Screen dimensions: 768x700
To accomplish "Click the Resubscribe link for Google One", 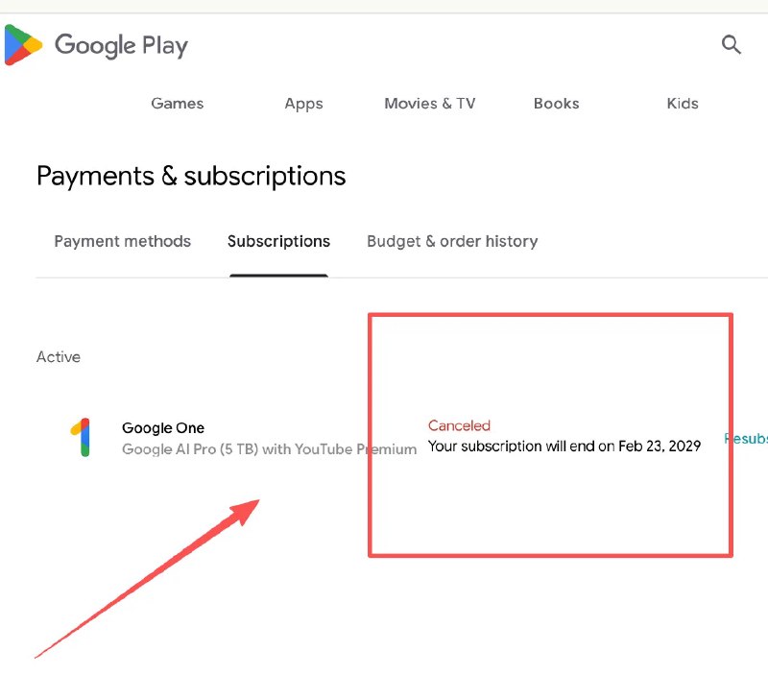I will tap(746, 439).
